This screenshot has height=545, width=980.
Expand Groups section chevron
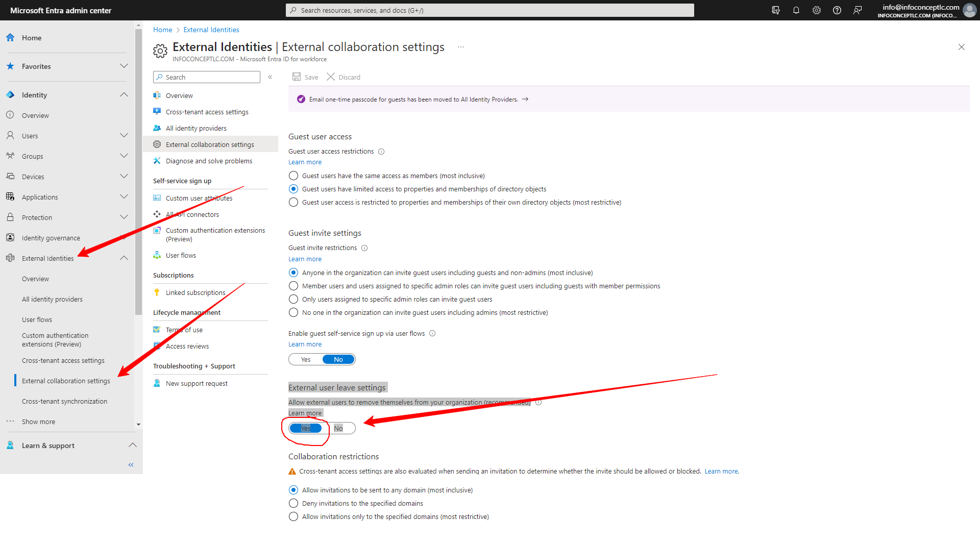coord(124,156)
